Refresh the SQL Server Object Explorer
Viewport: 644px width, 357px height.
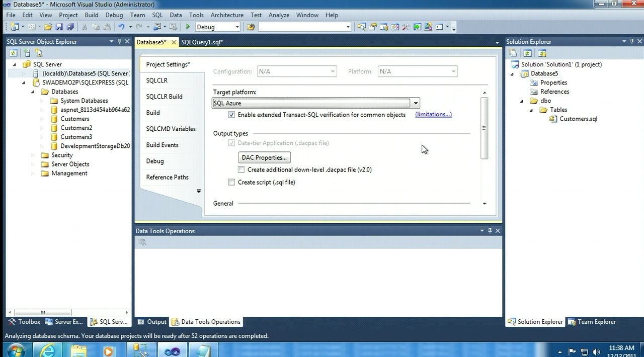13,53
